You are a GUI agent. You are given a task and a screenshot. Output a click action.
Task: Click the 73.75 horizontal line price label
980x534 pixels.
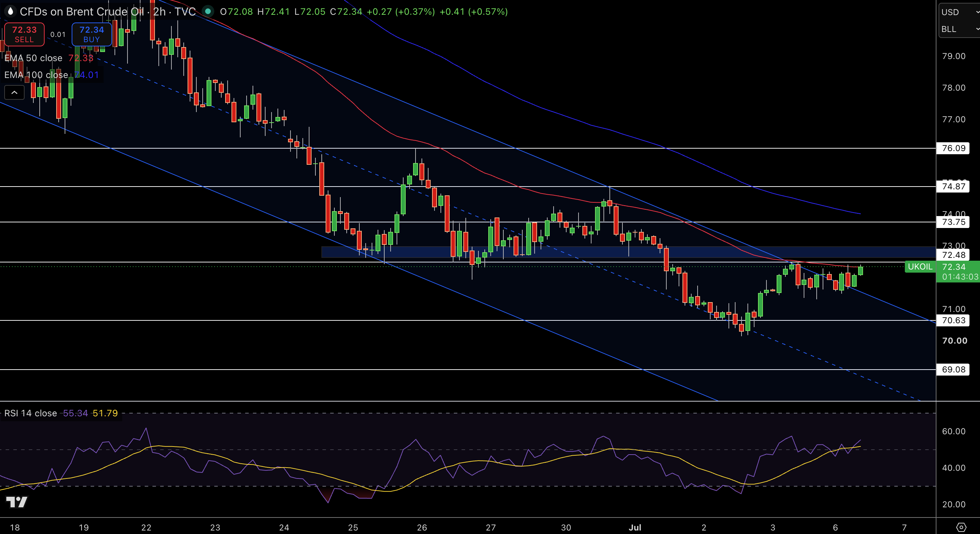(953, 222)
